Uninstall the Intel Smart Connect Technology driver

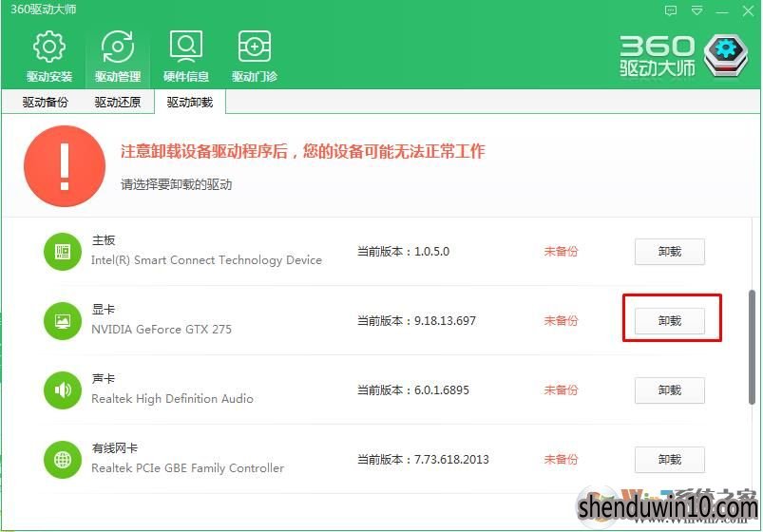(x=670, y=252)
